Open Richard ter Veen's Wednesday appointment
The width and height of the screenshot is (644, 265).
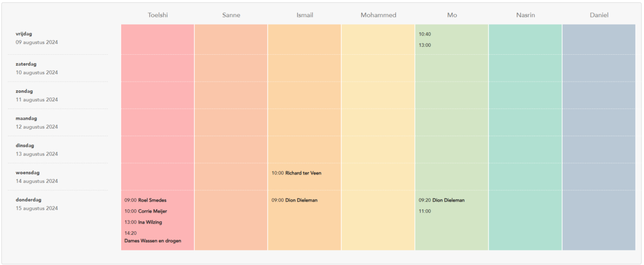point(296,173)
